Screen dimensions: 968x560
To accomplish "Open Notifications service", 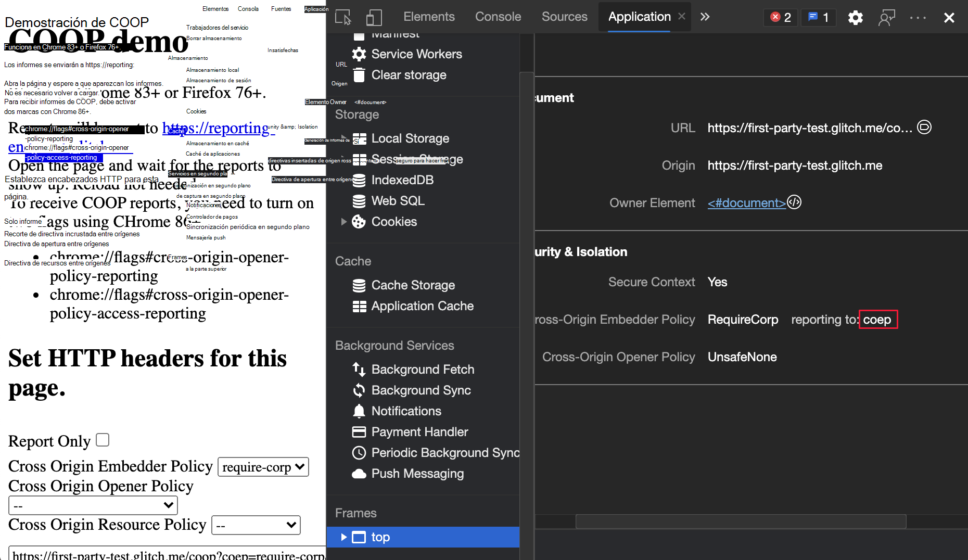I will pyautogui.click(x=406, y=411).
